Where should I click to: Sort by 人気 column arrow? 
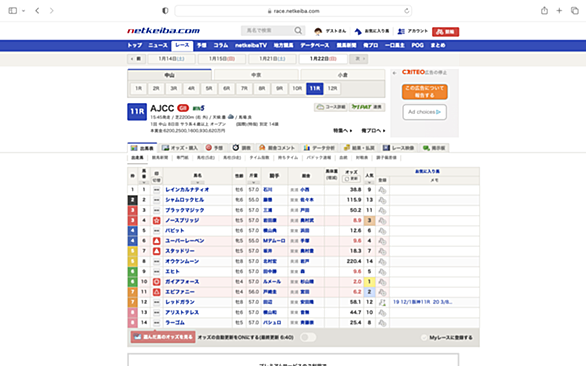tap(369, 182)
